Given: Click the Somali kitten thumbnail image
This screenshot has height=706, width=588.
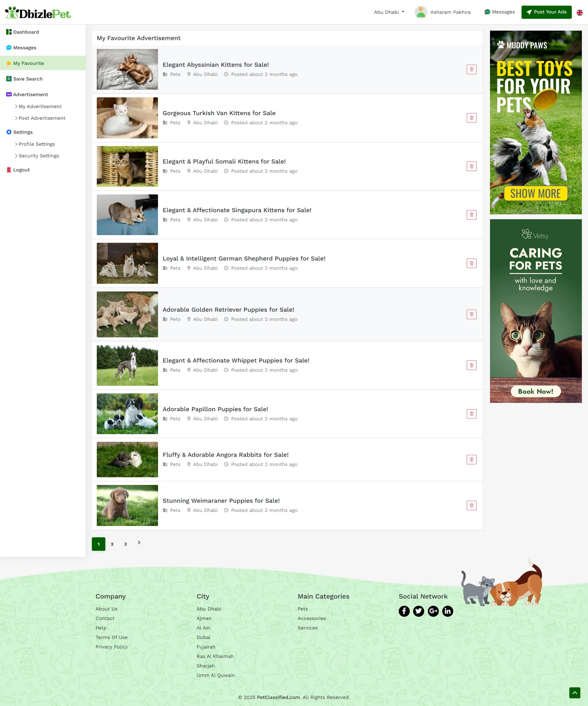Looking at the screenshot, I should coord(127,166).
